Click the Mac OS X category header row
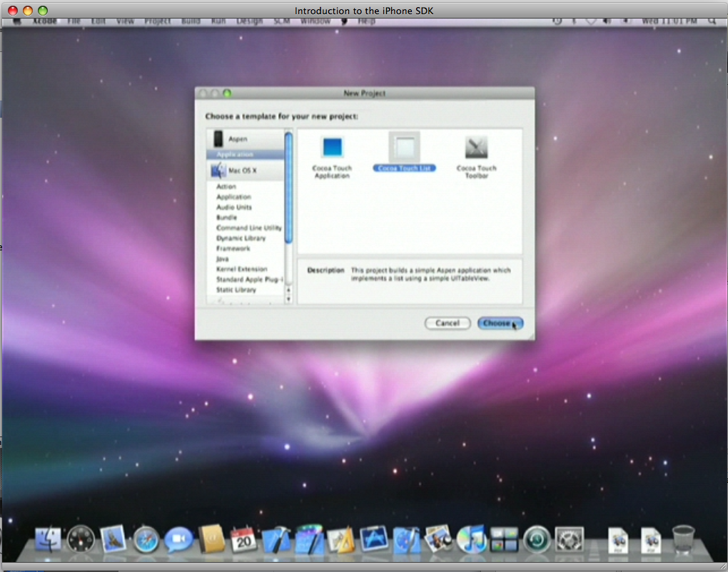The image size is (728, 572). point(245,170)
